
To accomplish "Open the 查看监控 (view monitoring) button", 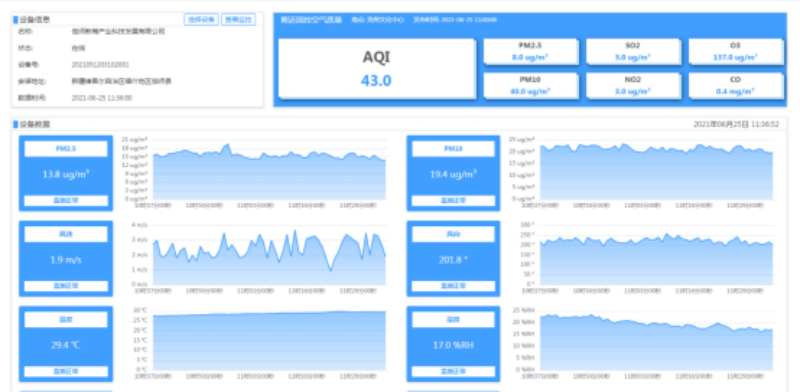I will pos(238,20).
